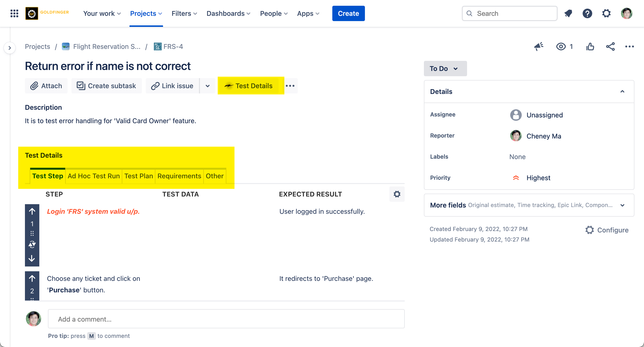This screenshot has height=347, width=644.
Task: Click the step 1 recycle icon
Action: point(32,244)
